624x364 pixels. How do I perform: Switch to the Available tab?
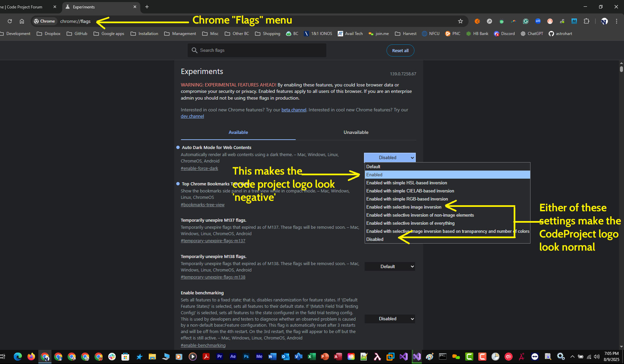coord(238,132)
